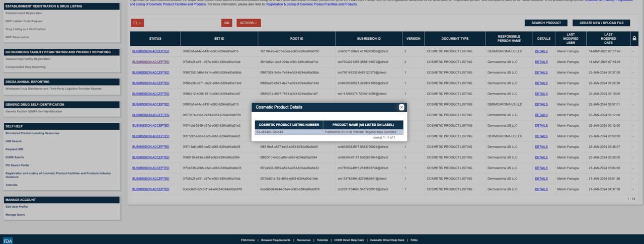Open Submission Accepted for set ID 0f72a539-2068

pyautogui.click(x=150, y=168)
